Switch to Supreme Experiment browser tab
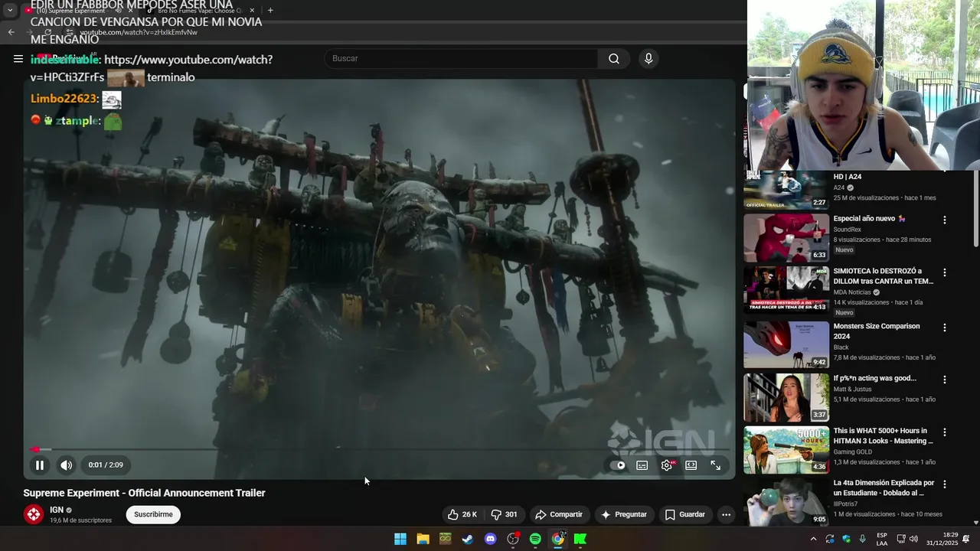The image size is (980, 551). coord(73,11)
